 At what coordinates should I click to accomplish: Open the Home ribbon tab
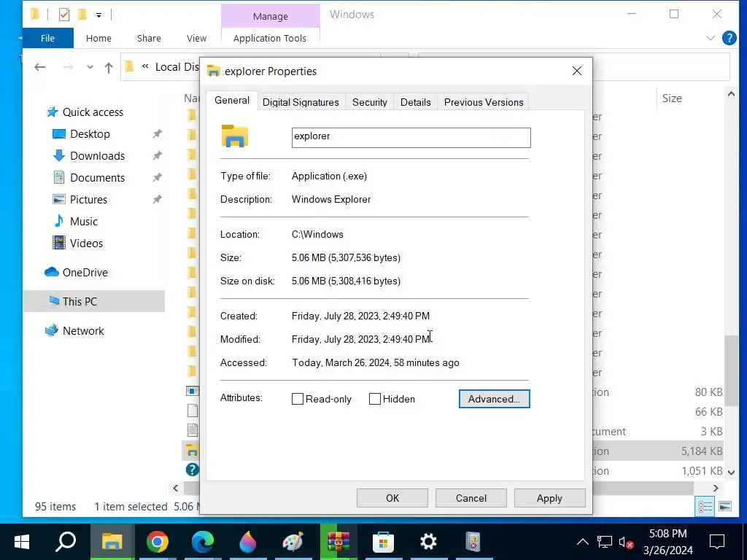pyautogui.click(x=98, y=38)
